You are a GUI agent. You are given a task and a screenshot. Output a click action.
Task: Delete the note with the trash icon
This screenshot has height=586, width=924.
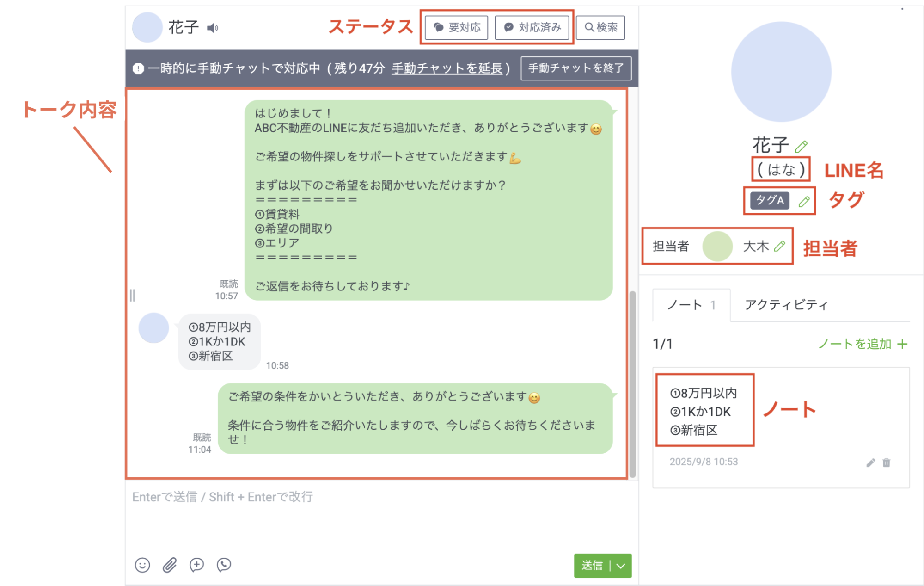pyautogui.click(x=887, y=462)
